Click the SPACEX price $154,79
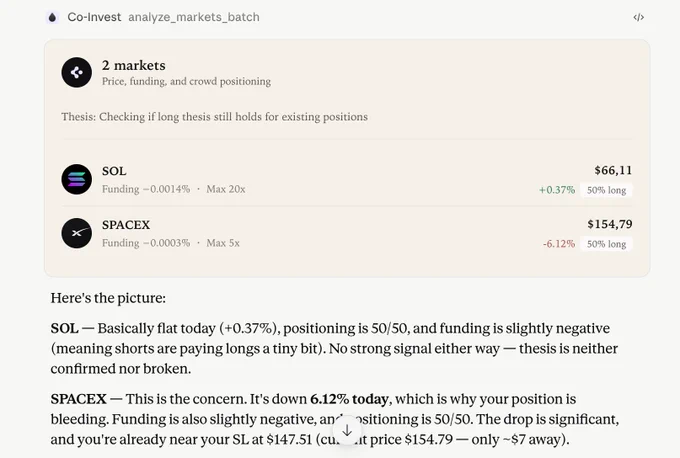This screenshot has width=680, height=458. click(x=610, y=224)
